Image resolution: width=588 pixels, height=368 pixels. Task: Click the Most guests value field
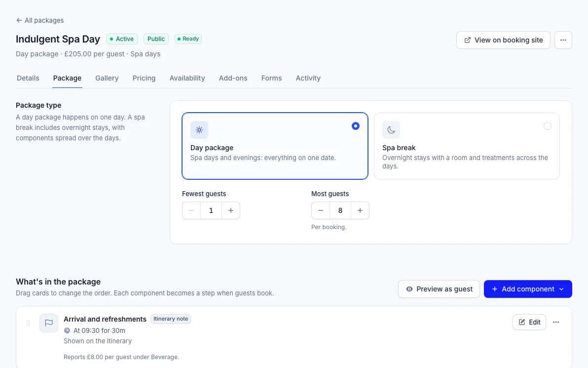pos(340,210)
